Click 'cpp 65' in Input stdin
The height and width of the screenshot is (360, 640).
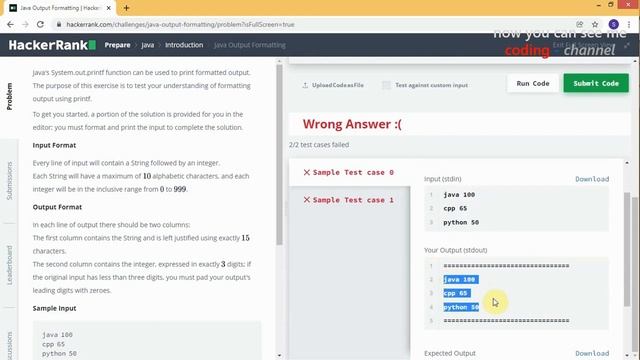455,209
